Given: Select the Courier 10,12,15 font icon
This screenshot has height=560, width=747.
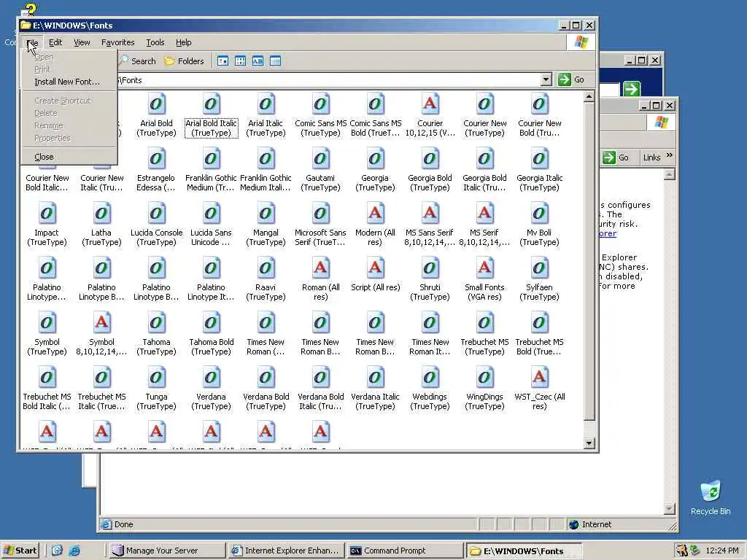Looking at the screenshot, I should (430, 104).
